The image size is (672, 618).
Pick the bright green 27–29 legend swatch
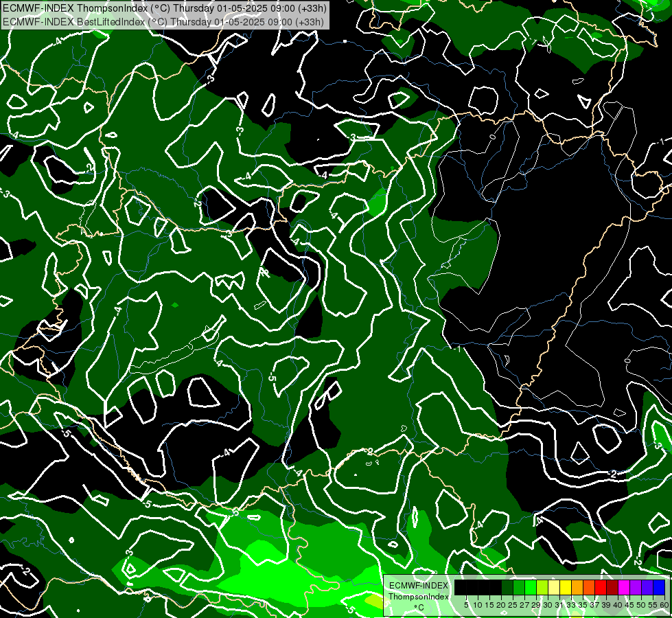click(531, 587)
